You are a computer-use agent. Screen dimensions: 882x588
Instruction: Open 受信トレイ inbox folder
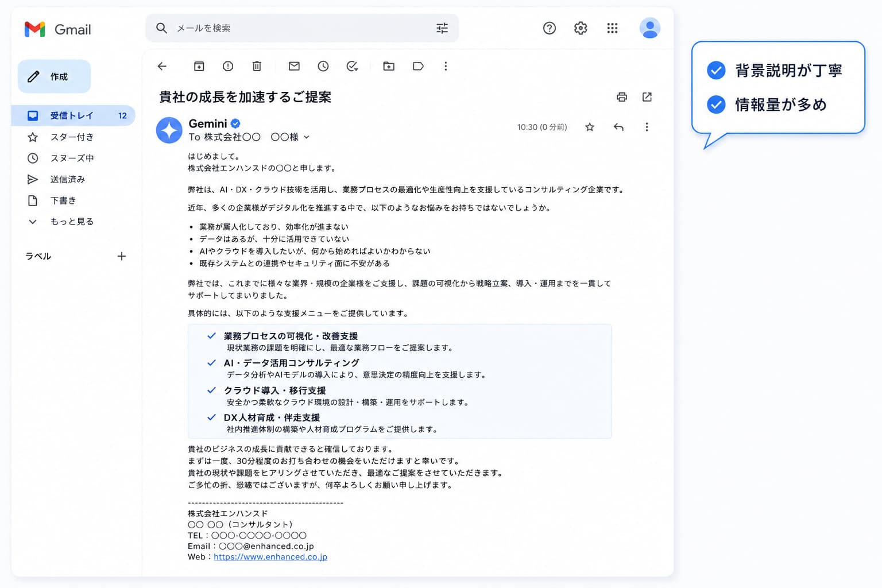point(73,115)
